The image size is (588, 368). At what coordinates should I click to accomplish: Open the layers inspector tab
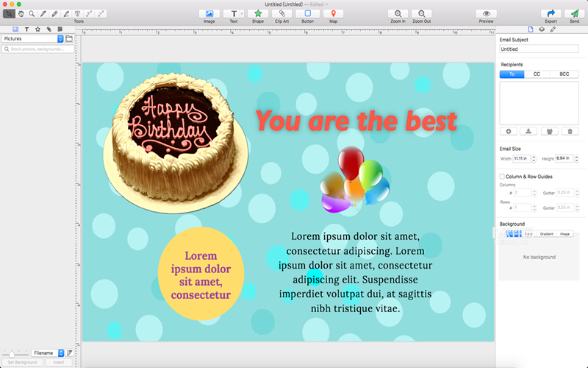542,29
